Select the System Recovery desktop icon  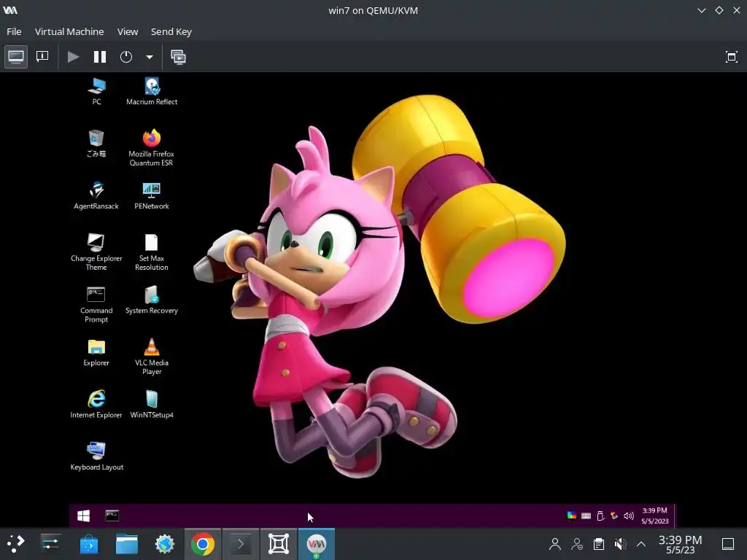coord(152,300)
